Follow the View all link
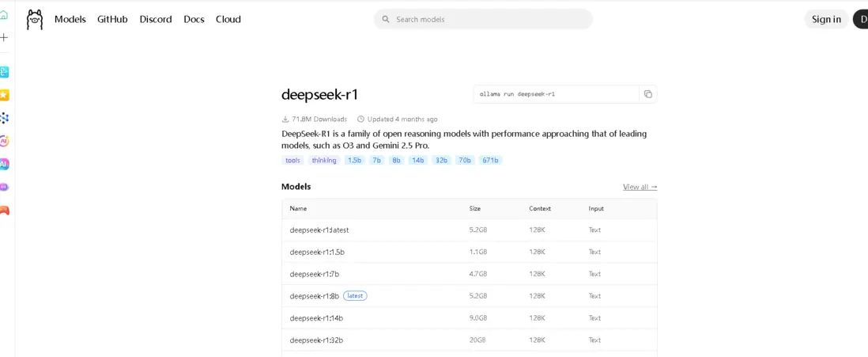The width and height of the screenshot is (868, 357). [640, 187]
